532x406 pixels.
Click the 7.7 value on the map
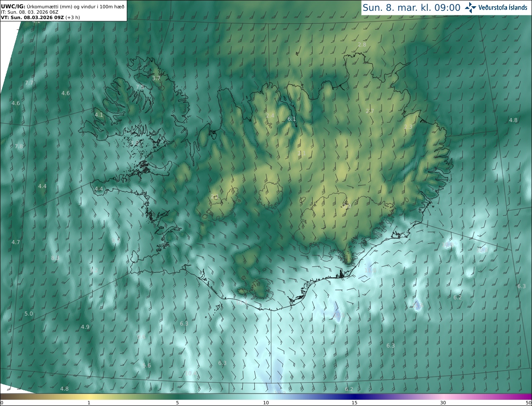point(29,83)
